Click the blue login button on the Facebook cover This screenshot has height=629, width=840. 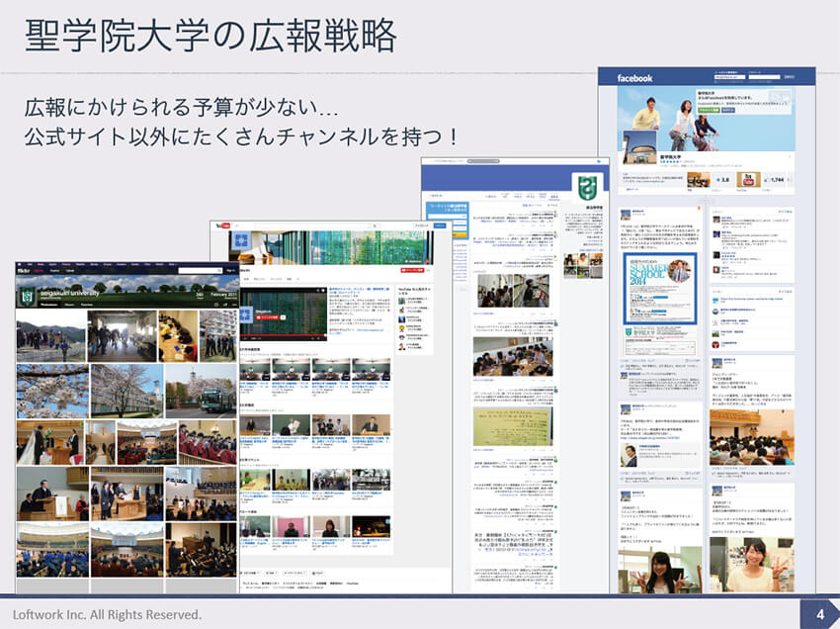pos(728,110)
